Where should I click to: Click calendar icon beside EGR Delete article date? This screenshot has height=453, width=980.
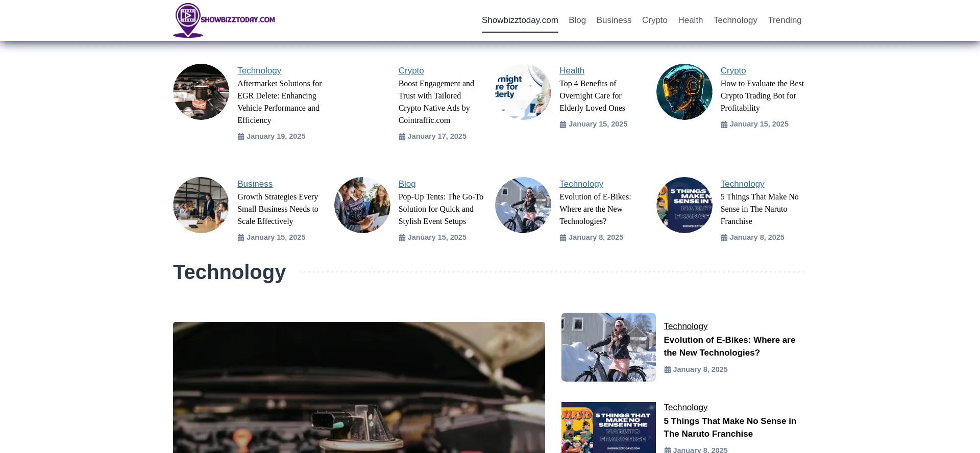point(241,137)
